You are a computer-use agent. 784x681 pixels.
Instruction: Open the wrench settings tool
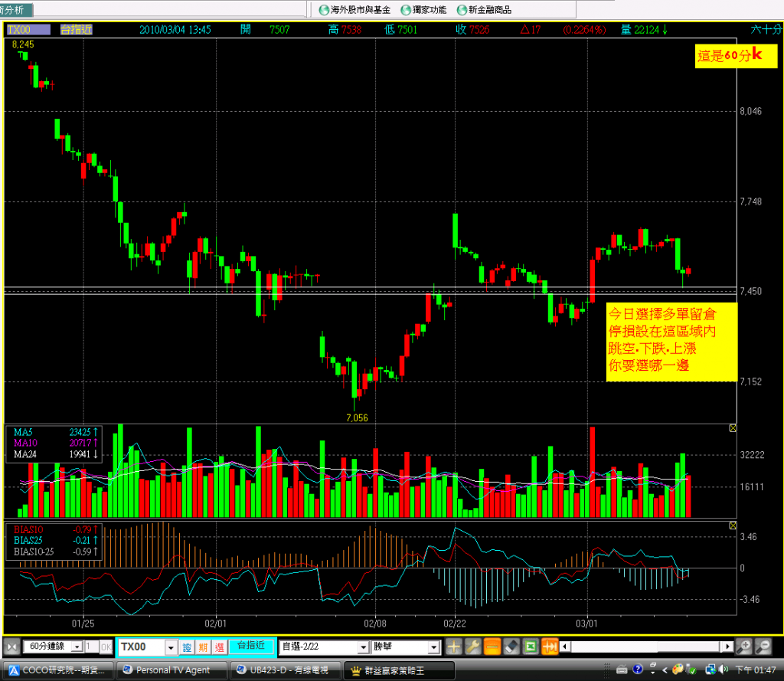pos(473,647)
